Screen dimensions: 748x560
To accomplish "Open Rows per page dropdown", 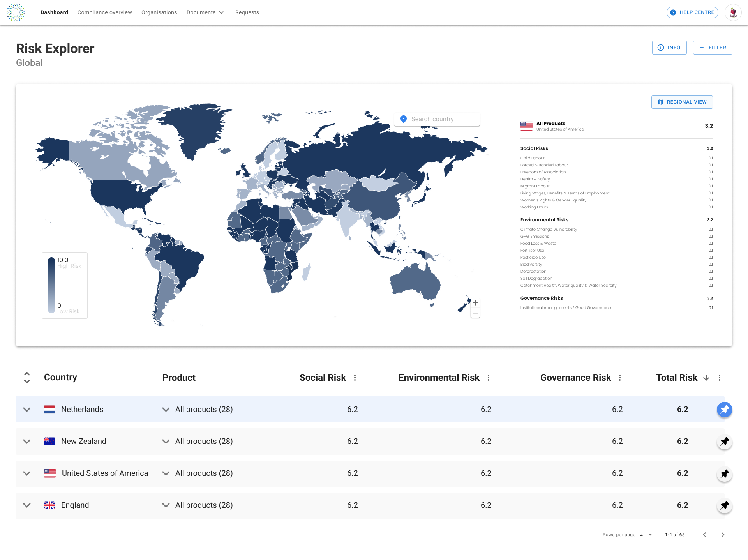I will point(646,535).
